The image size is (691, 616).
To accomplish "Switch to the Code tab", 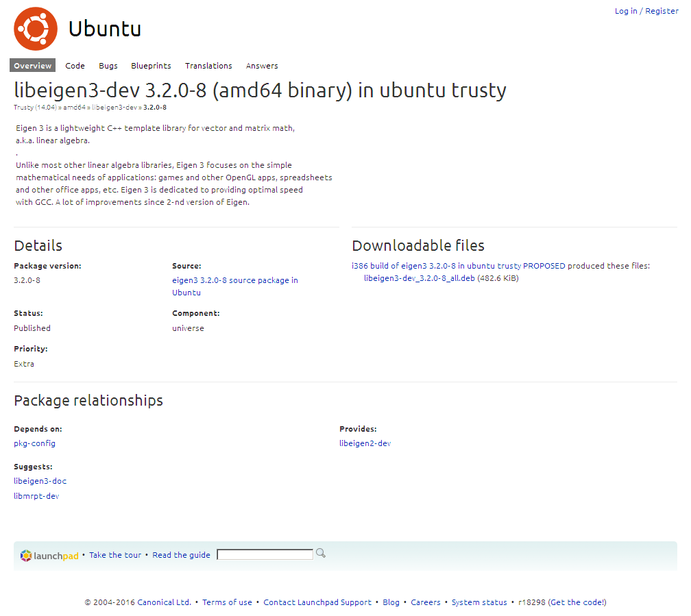I will coord(75,66).
